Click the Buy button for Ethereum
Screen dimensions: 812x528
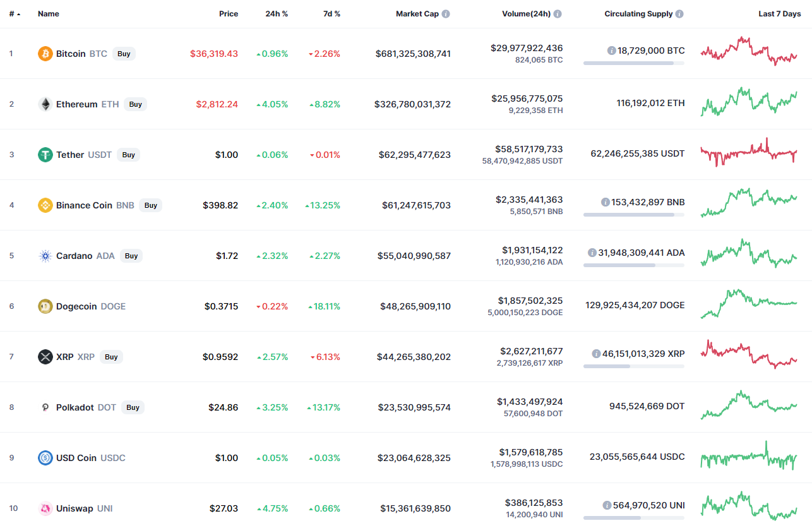pyautogui.click(x=136, y=104)
